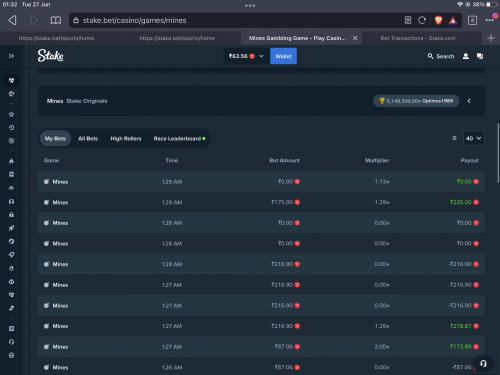Click the 1.13x multiplier cell
Image resolution: width=500 pixels, height=375 pixels.
coord(382,182)
